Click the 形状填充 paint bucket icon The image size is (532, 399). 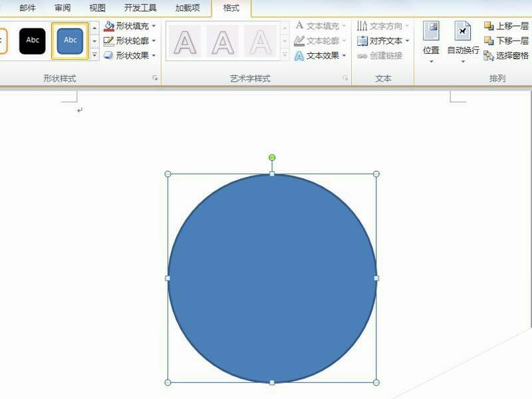[109, 26]
